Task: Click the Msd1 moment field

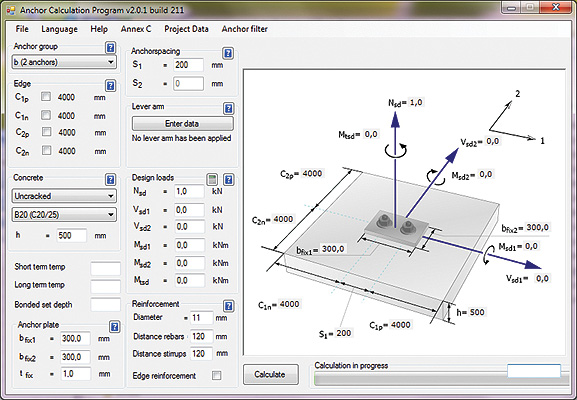Action: 190,245
